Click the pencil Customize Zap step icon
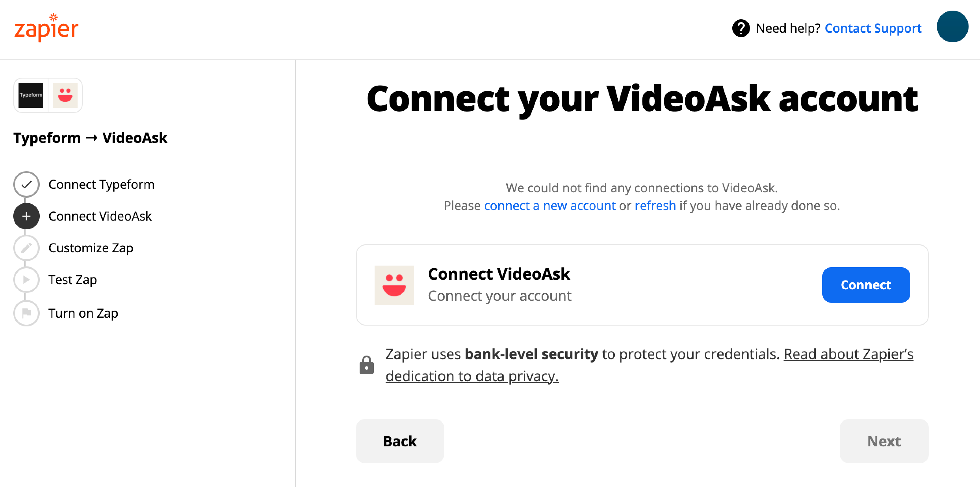The width and height of the screenshot is (980, 487). coord(26,248)
